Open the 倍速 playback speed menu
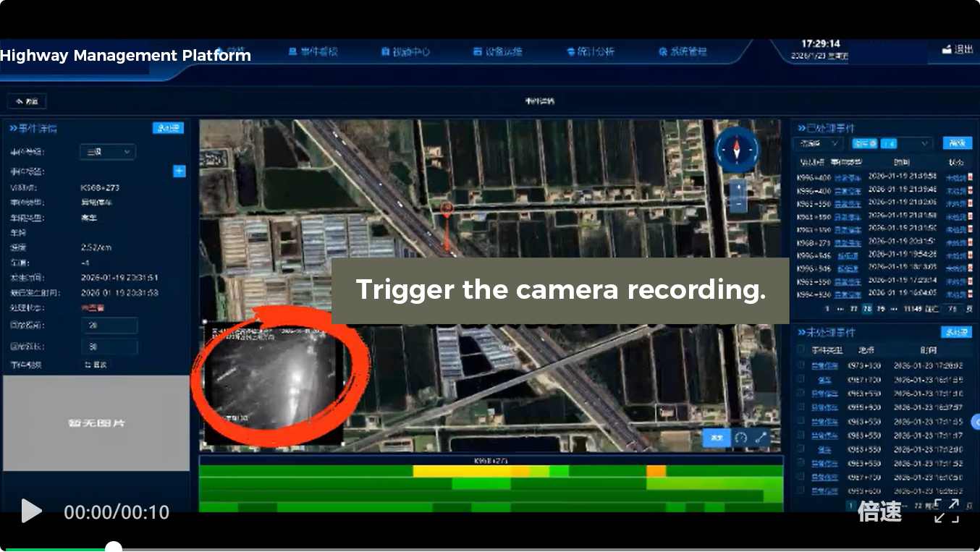 [879, 511]
